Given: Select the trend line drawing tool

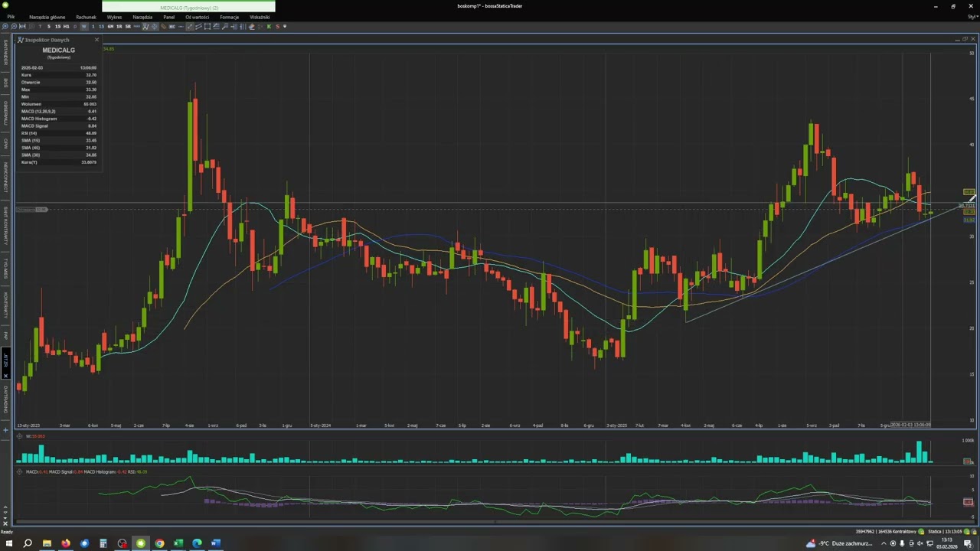Looking at the screenshot, I should 190,26.
